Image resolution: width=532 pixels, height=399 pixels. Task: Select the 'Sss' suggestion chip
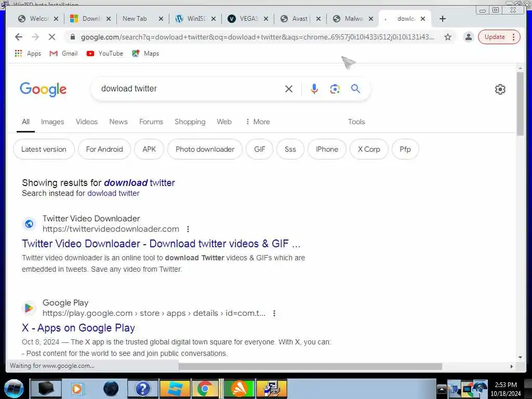click(x=290, y=149)
